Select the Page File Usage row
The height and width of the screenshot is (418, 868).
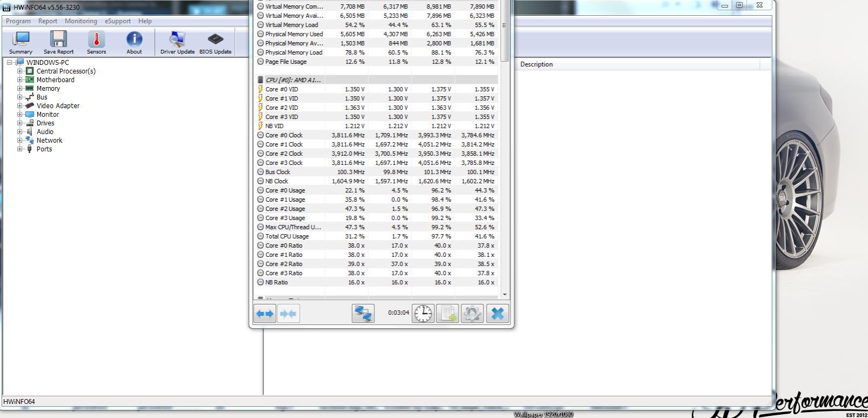coord(377,62)
